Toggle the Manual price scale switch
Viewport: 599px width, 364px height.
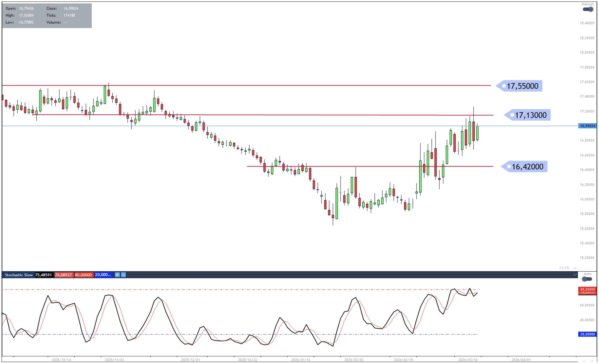click(x=588, y=9)
